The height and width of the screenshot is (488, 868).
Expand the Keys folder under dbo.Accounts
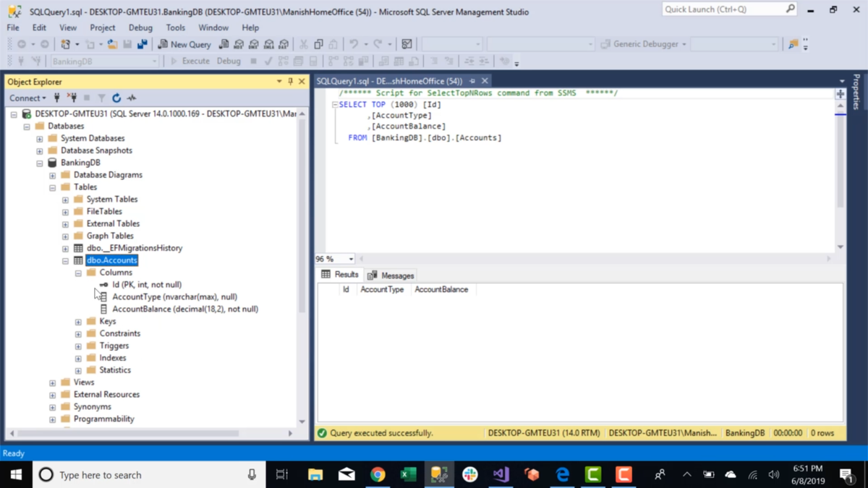79,322
